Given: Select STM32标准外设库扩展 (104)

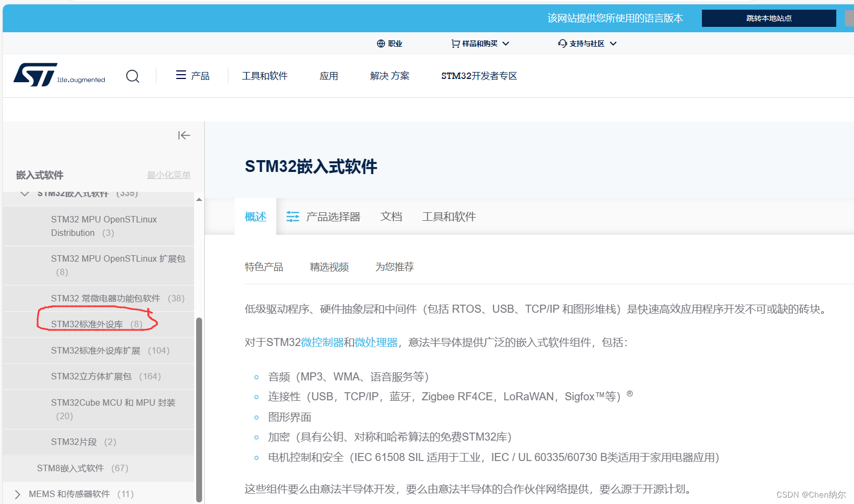Looking at the screenshot, I should point(98,350).
